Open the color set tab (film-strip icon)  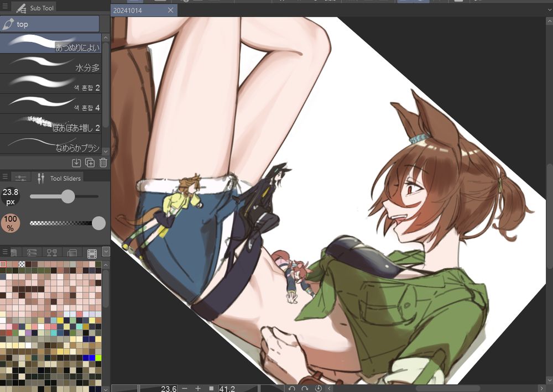(92, 253)
